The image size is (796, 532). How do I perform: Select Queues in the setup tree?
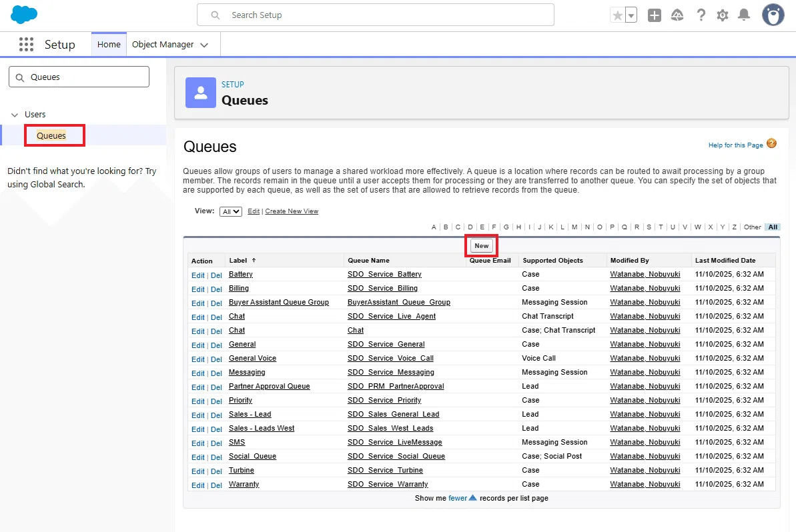point(51,135)
